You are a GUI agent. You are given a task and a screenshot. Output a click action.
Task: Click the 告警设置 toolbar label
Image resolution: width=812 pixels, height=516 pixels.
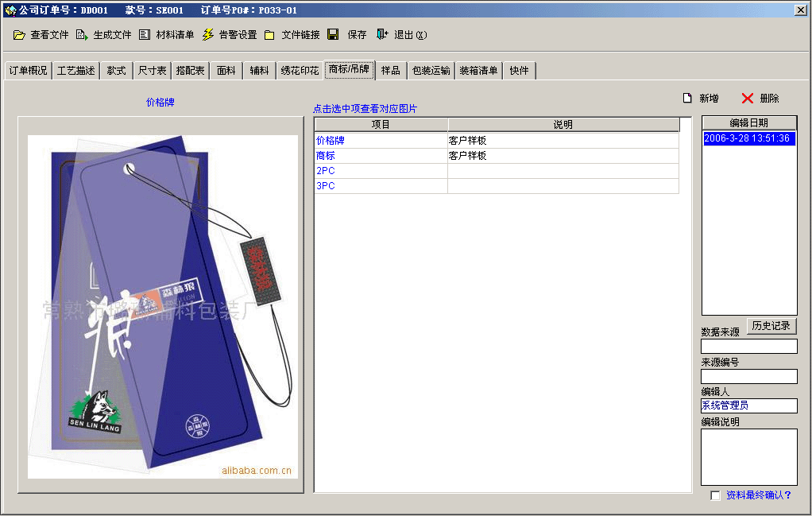(238, 35)
